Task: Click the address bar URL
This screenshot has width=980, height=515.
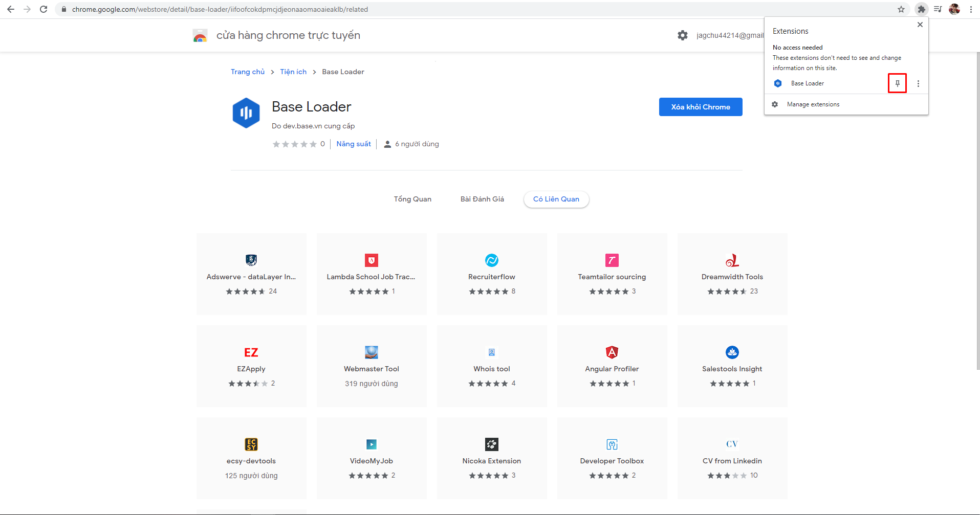Action: (220, 9)
